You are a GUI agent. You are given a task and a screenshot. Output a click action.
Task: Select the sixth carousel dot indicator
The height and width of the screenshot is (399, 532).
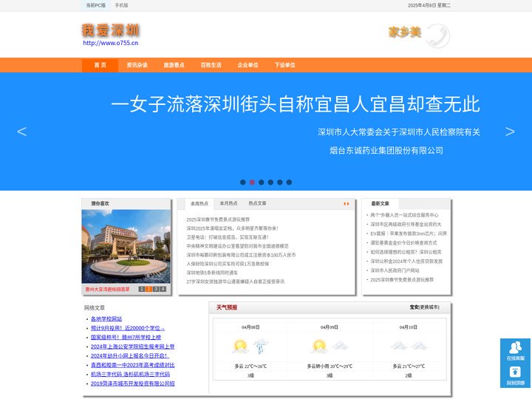(289, 183)
